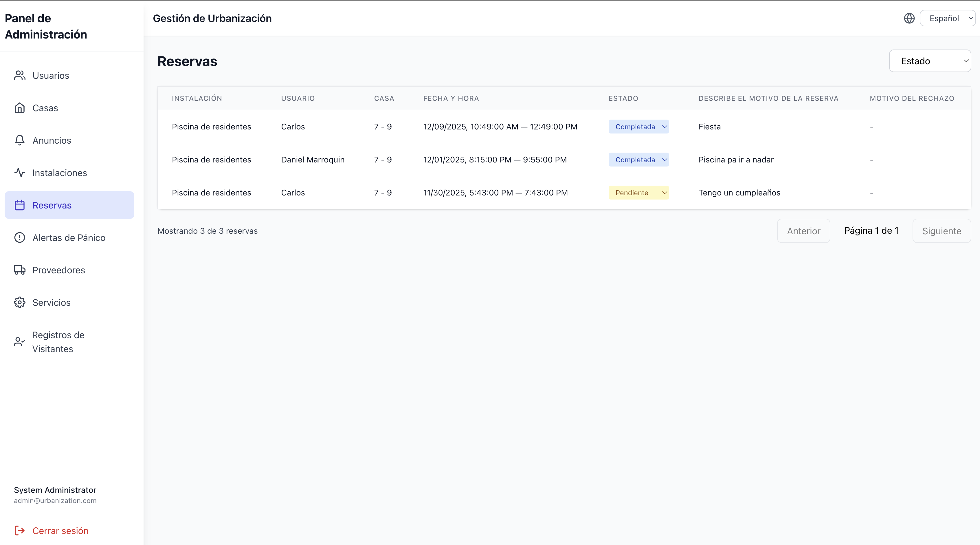Click the Siguiente pagination button

[x=942, y=231]
